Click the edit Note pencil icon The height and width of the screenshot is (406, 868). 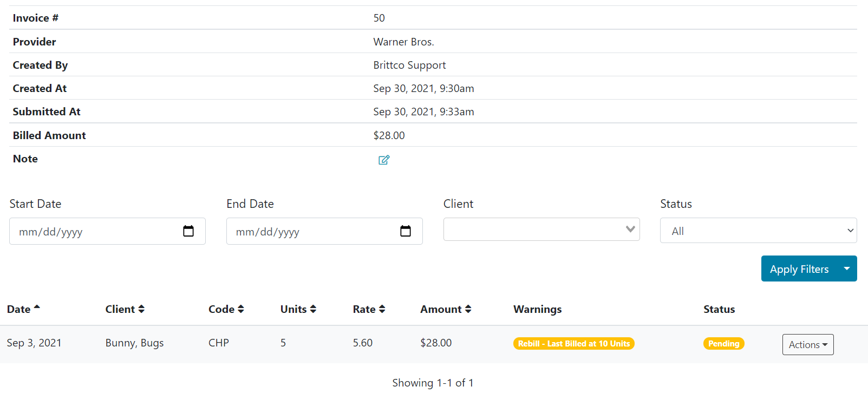pos(384,160)
